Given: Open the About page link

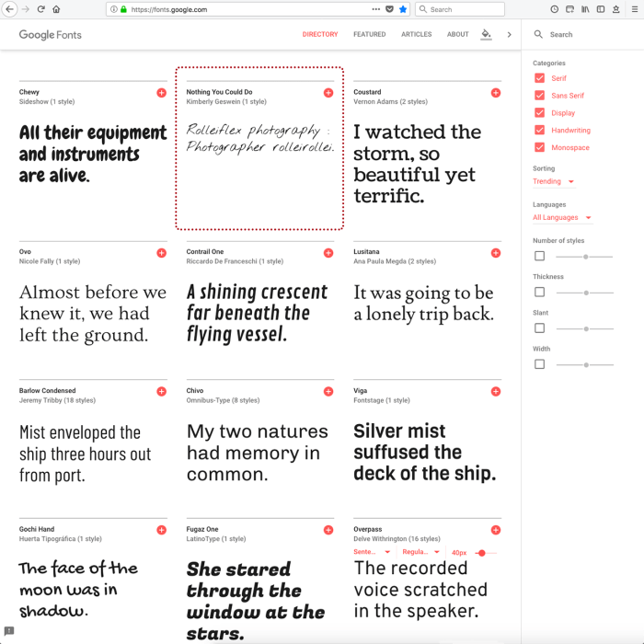Looking at the screenshot, I should pyautogui.click(x=457, y=35).
